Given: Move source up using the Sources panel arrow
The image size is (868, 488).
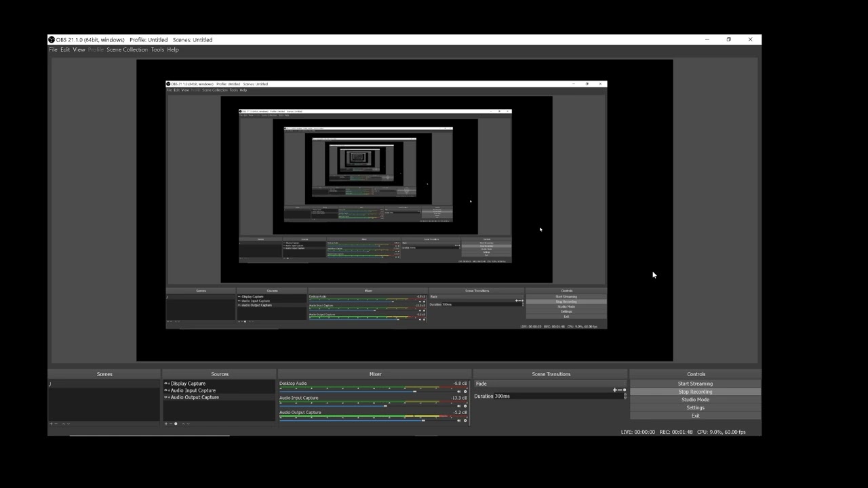Looking at the screenshot, I should pos(183,424).
